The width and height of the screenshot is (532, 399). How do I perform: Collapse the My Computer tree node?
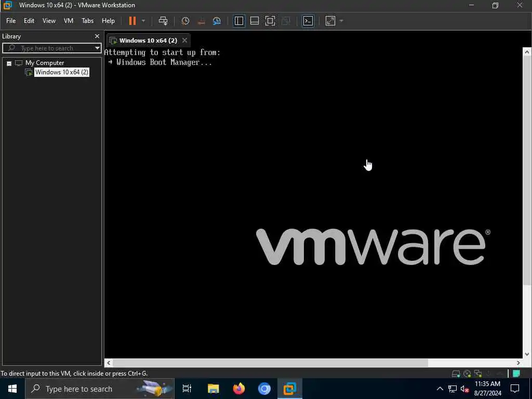click(x=9, y=63)
